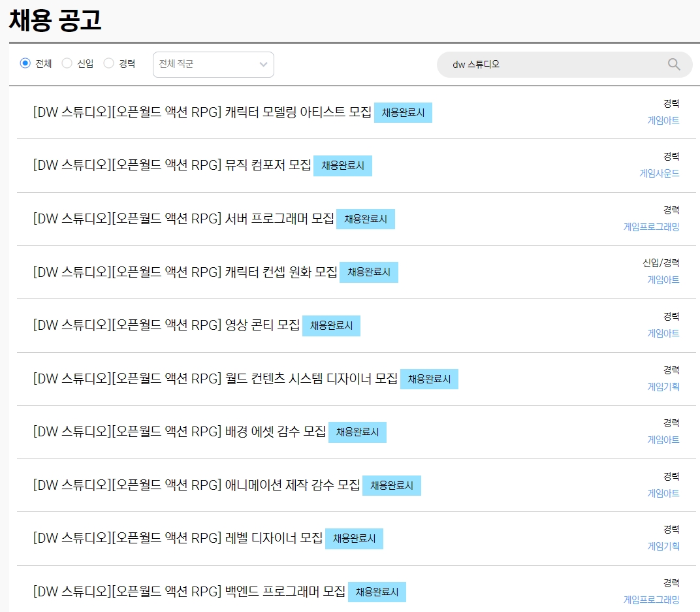This screenshot has width=700, height=612.
Task: Click 게임아트 category in 캐릭터 컨셉 원화 row
Action: (x=663, y=280)
